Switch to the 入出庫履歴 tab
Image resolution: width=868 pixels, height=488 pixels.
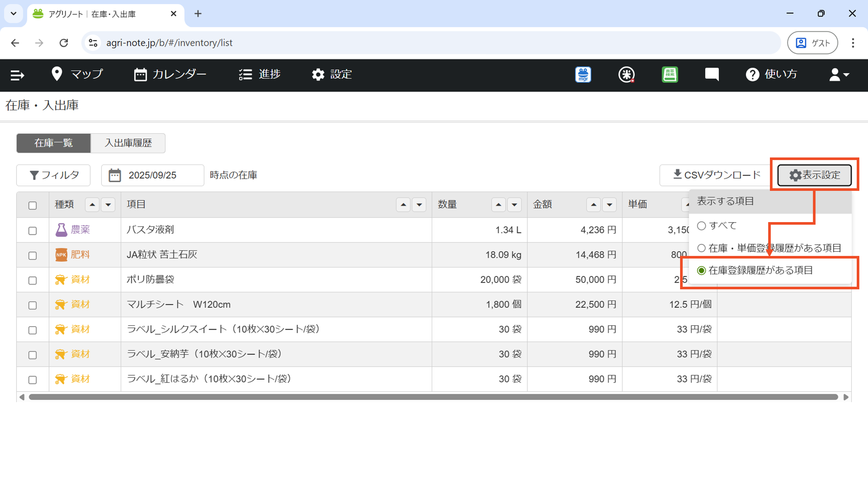pyautogui.click(x=128, y=143)
